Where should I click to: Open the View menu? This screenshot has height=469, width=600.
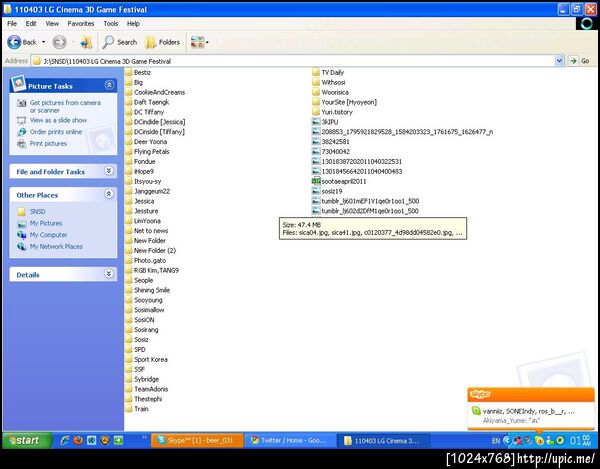click(x=52, y=23)
